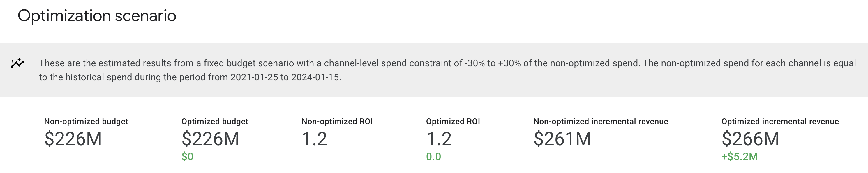Click the sparkle trend insights icon
Viewport: 868px width, 173px height.
click(x=17, y=63)
